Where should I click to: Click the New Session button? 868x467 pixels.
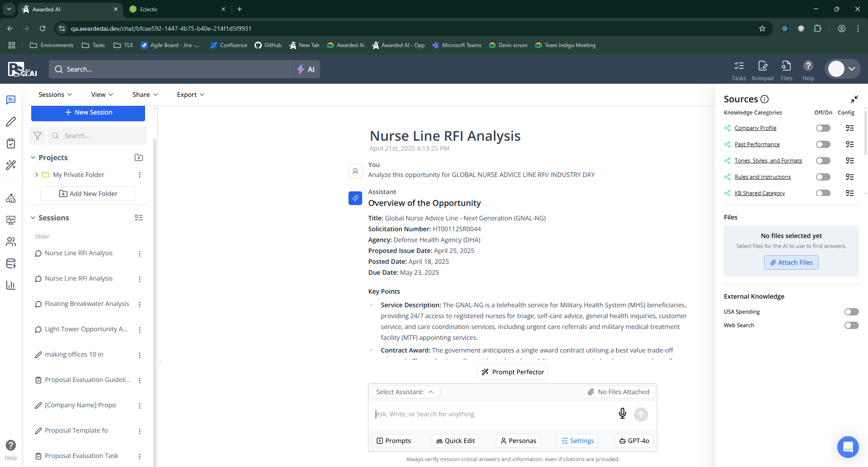(88, 113)
